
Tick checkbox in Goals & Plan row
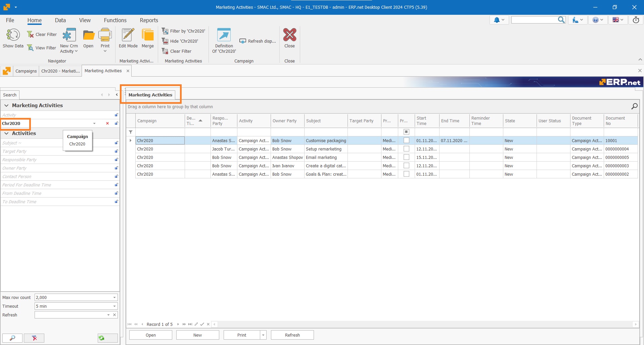[x=406, y=174]
